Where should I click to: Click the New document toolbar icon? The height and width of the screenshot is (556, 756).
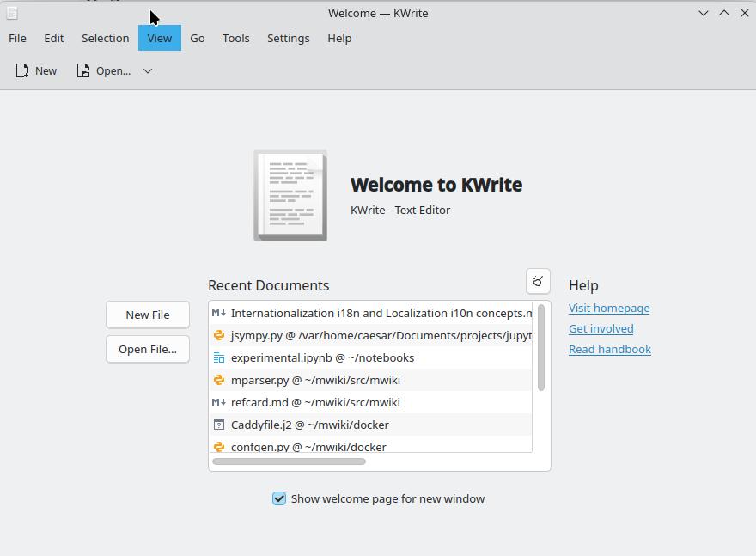(x=23, y=71)
